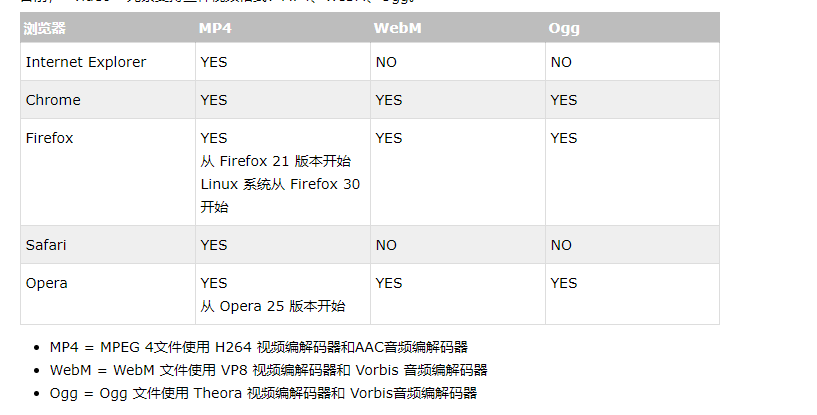Click the Firefox browser name cell
Viewport: 817px width, 415px height.
tap(50, 138)
